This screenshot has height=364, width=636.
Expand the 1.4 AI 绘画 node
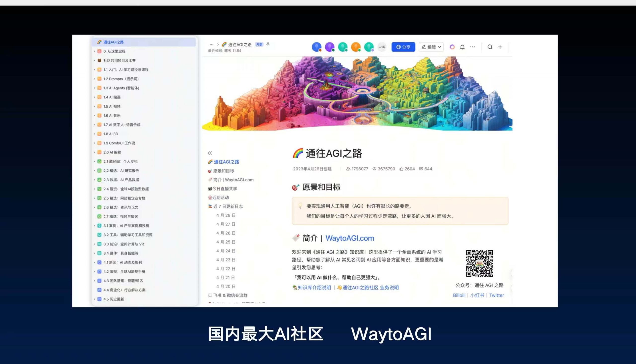point(94,97)
